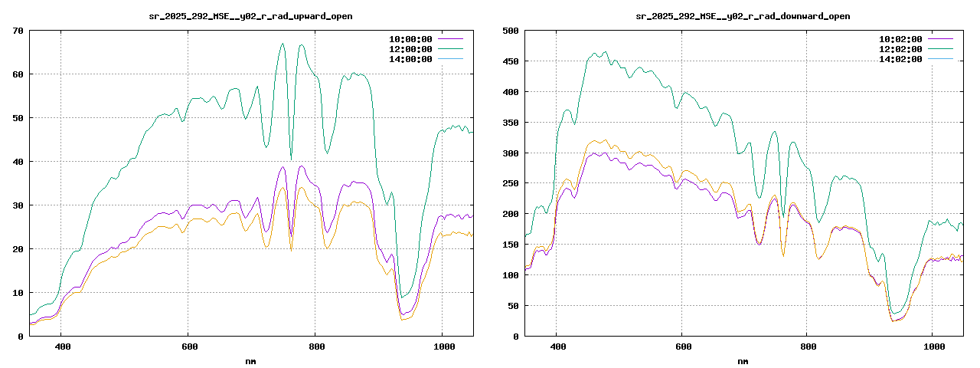Click orange line sample beside 12:02:00

click(x=941, y=48)
